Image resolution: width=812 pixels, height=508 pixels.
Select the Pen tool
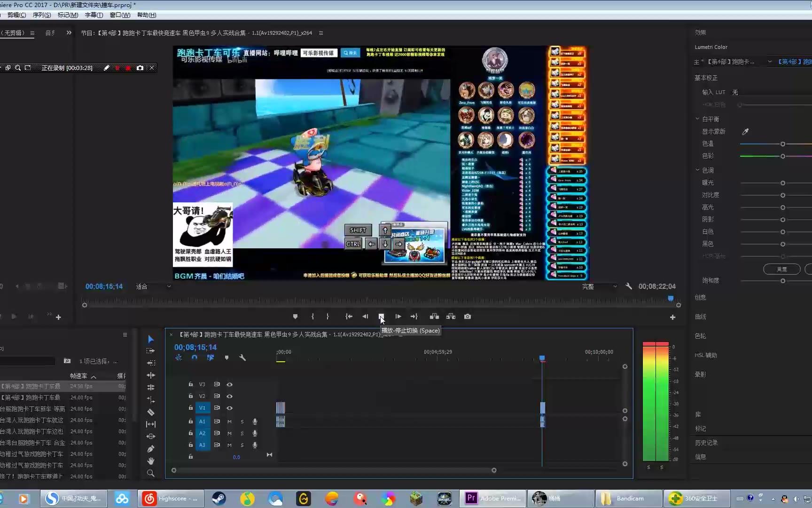click(x=150, y=449)
